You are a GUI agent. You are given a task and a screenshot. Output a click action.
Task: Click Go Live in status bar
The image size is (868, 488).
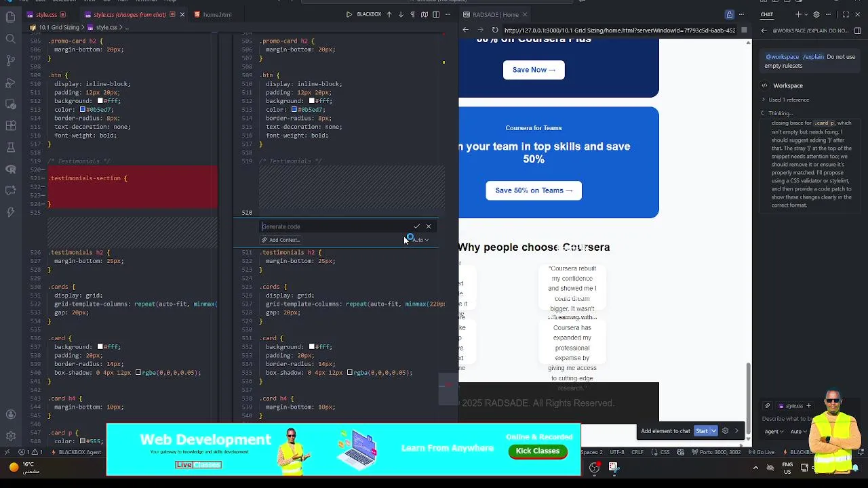[x=763, y=452]
